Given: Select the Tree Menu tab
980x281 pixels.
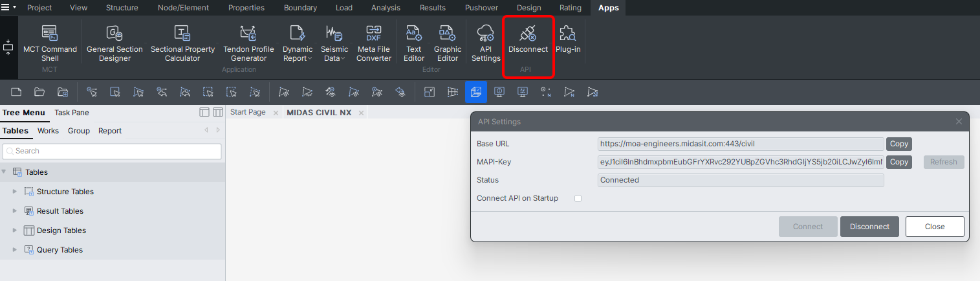Looking at the screenshot, I should click(x=24, y=113).
